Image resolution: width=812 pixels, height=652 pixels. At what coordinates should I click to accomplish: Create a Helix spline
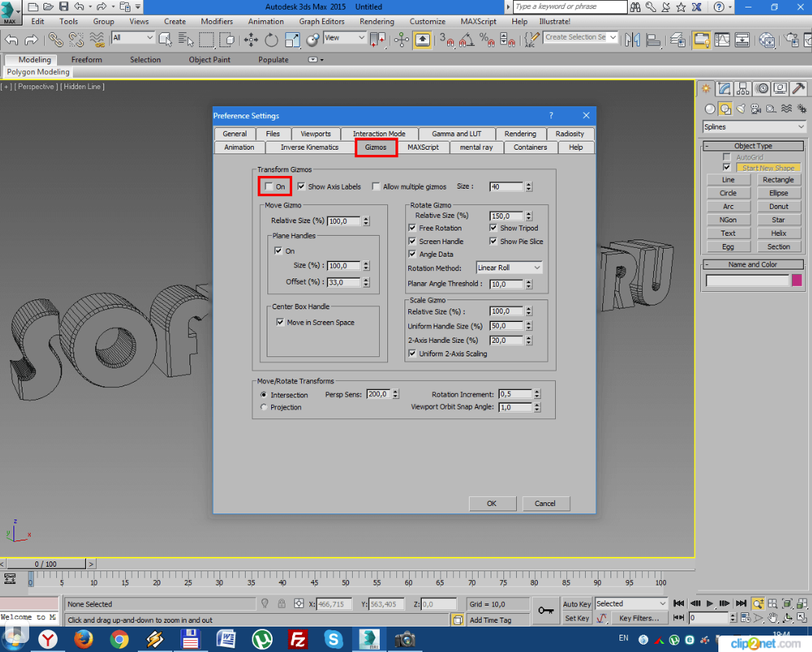[x=778, y=234]
